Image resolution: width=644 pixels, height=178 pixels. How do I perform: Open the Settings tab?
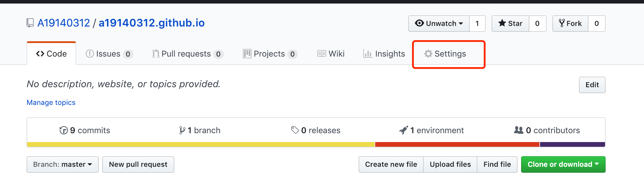tap(445, 54)
